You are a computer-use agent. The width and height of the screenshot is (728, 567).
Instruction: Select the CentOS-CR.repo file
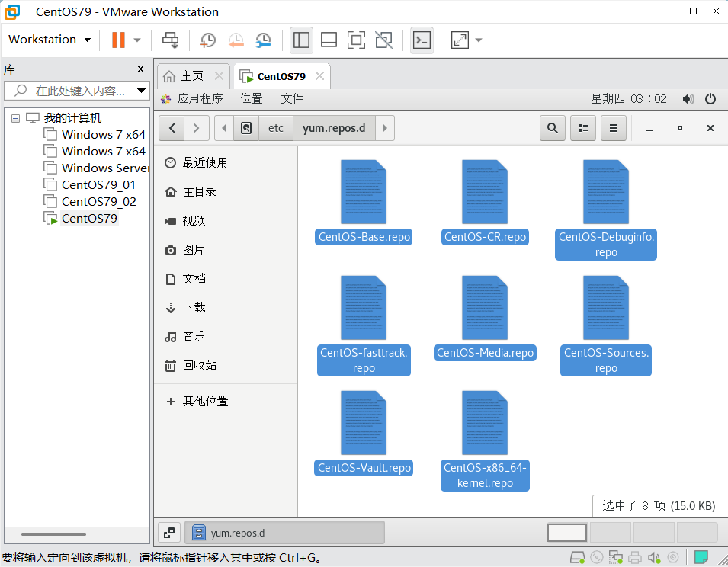(x=485, y=201)
